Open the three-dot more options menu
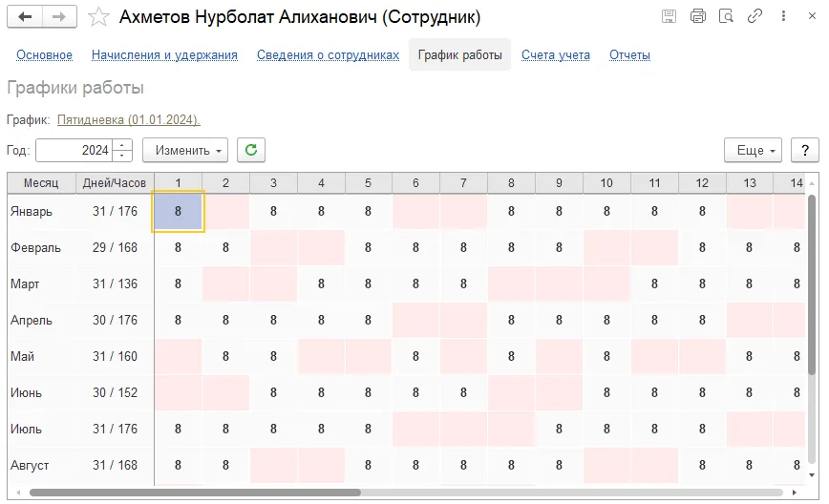Image resolution: width=829 pixels, height=504 pixels. click(783, 16)
